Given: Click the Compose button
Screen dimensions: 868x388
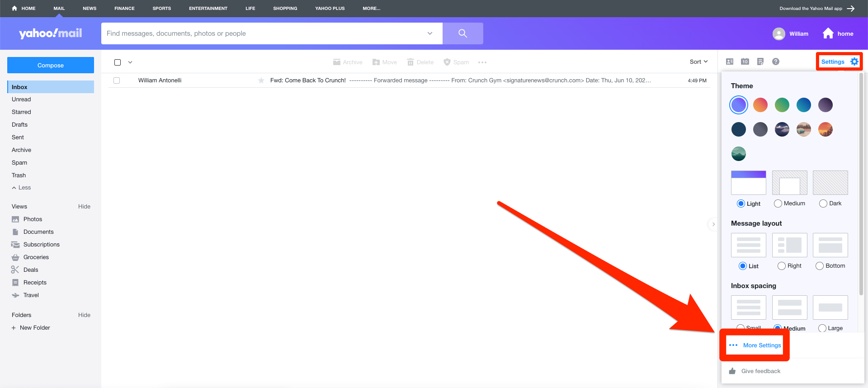Looking at the screenshot, I should point(51,65).
